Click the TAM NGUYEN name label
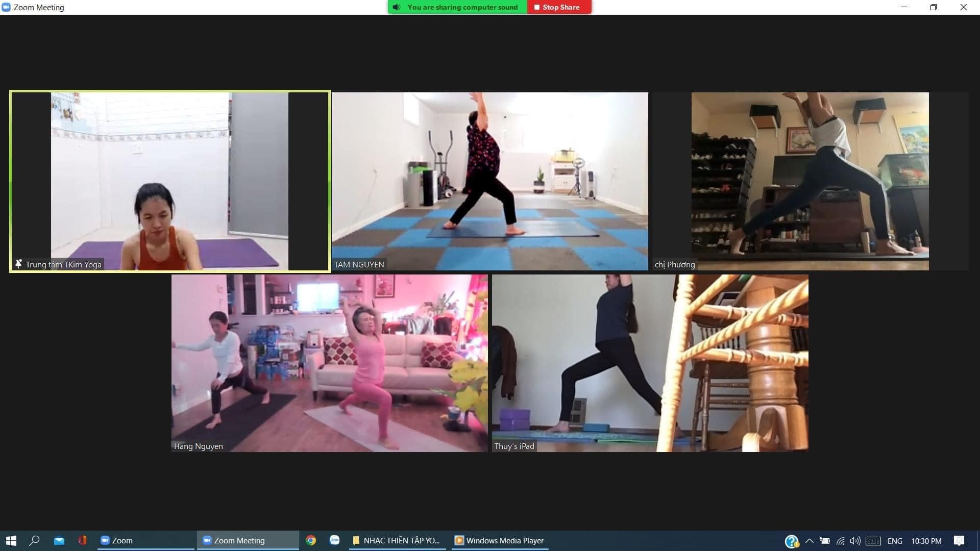 [x=359, y=264]
